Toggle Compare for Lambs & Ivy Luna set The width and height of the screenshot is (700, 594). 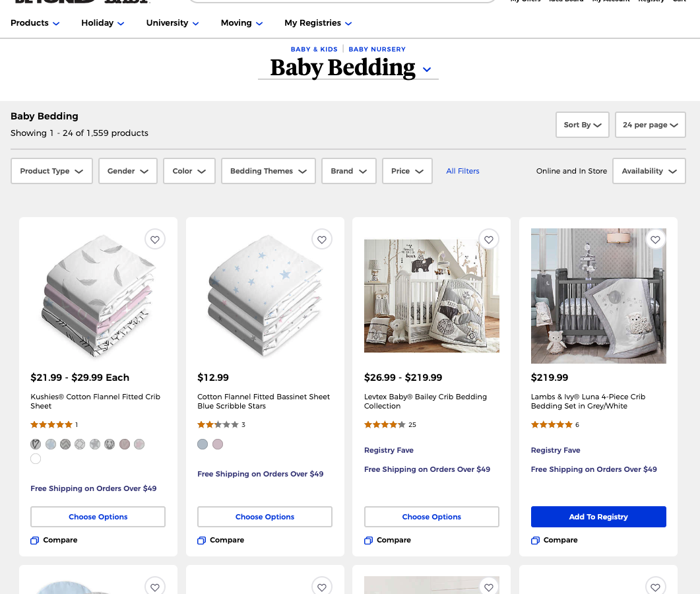[x=554, y=541]
